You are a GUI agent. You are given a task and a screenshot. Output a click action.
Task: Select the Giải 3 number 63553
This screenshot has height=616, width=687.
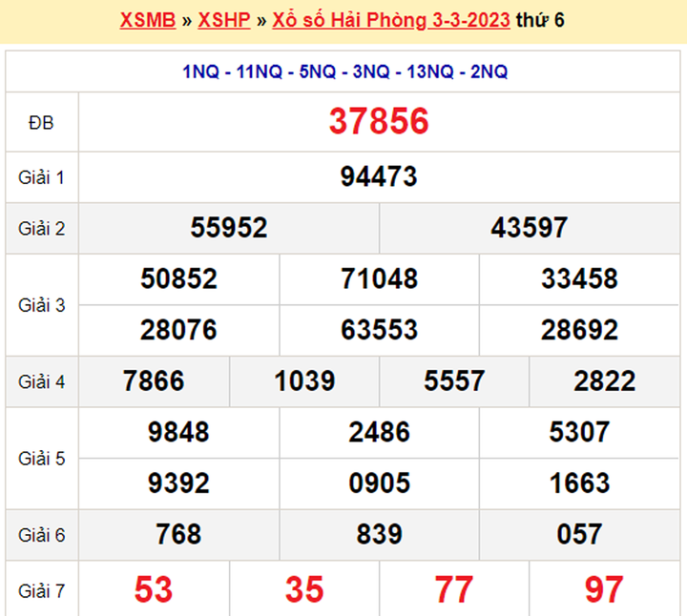pyautogui.click(x=379, y=330)
